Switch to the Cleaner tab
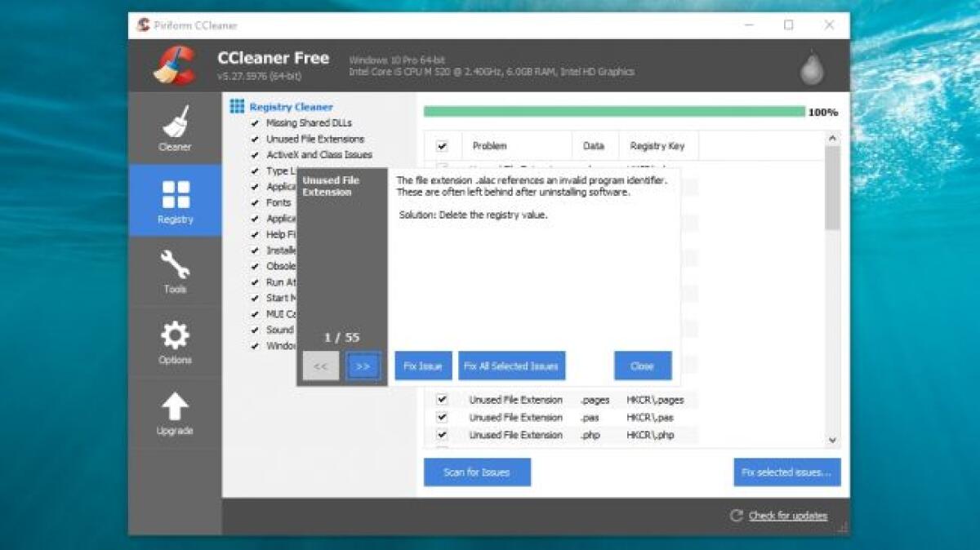Screen dimensions: 980x550 click(174, 126)
